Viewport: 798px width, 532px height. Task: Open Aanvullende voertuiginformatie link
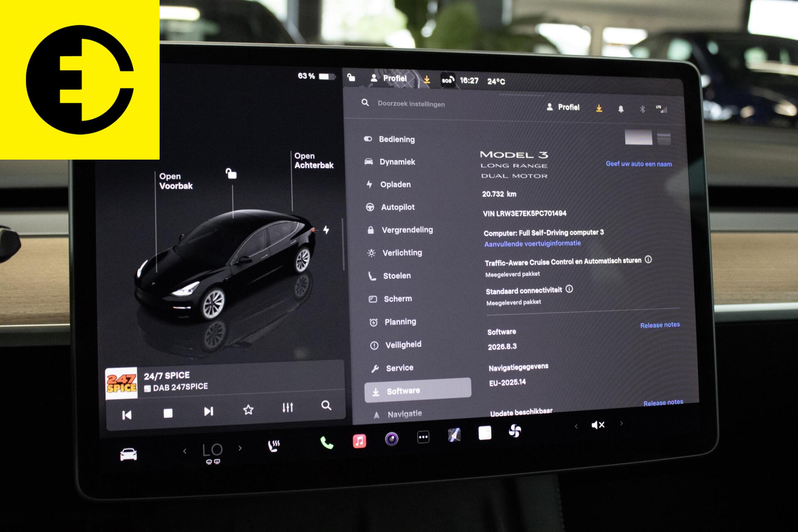[532, 244]
